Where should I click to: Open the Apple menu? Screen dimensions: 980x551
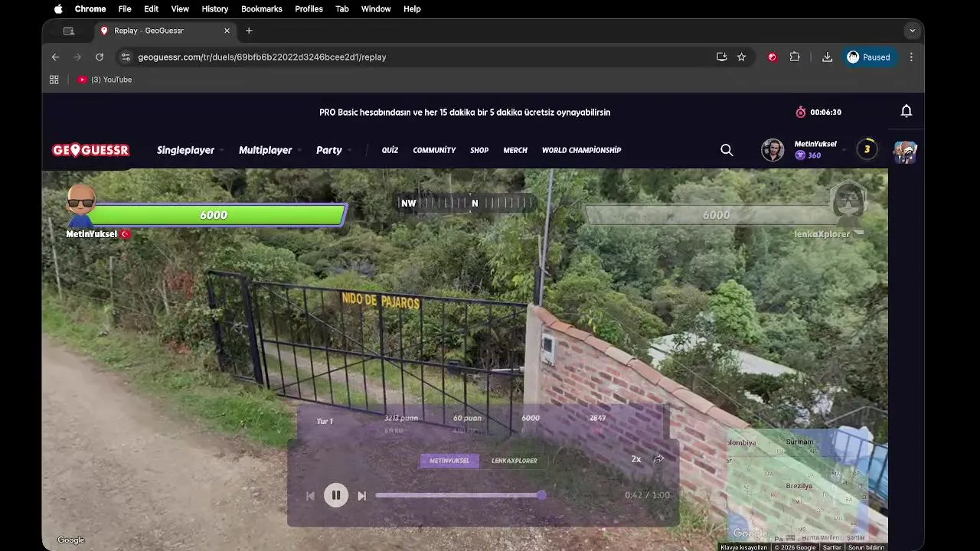coord(58,9)
